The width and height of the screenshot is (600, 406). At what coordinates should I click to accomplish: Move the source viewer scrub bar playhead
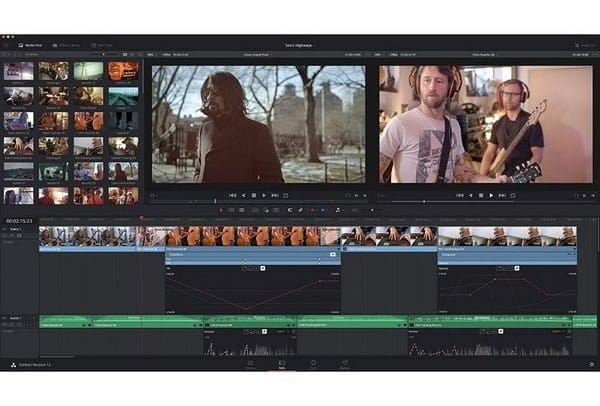click(x=215, y=201)
